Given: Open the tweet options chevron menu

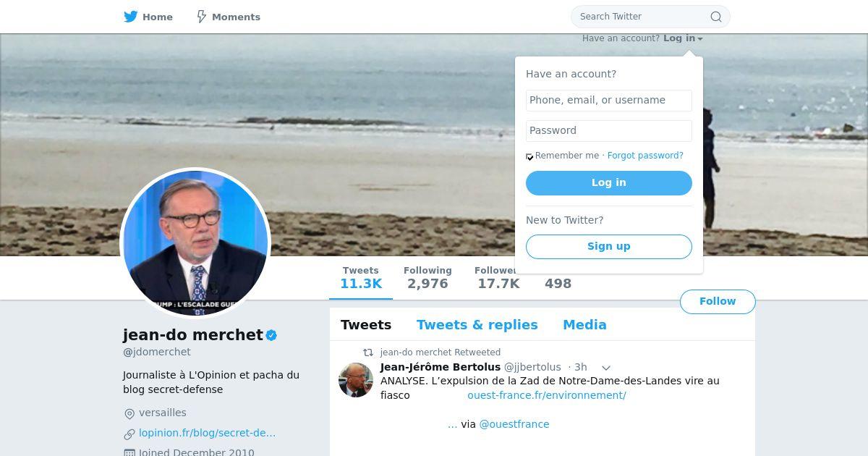Looking at the screenshot, I should click(606, 368).
